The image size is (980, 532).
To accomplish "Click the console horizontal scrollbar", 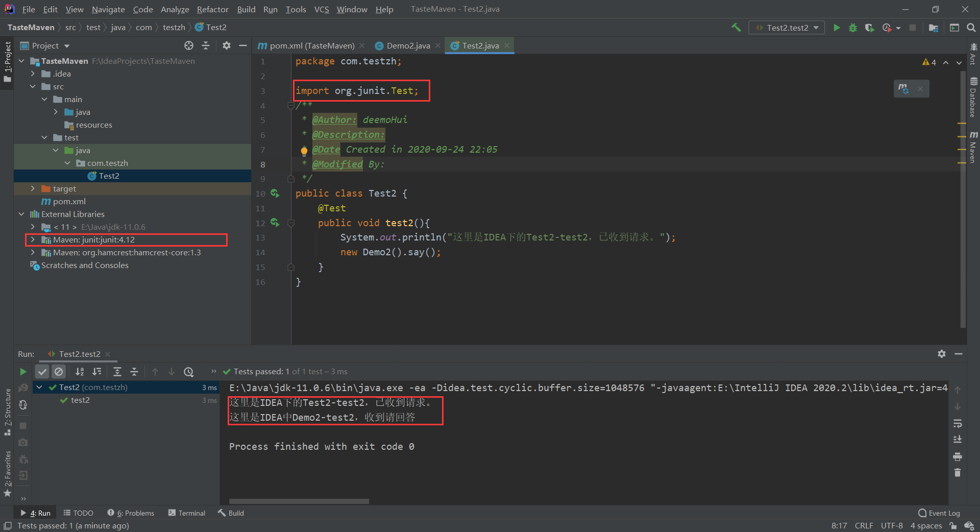I will coord(299,501).
